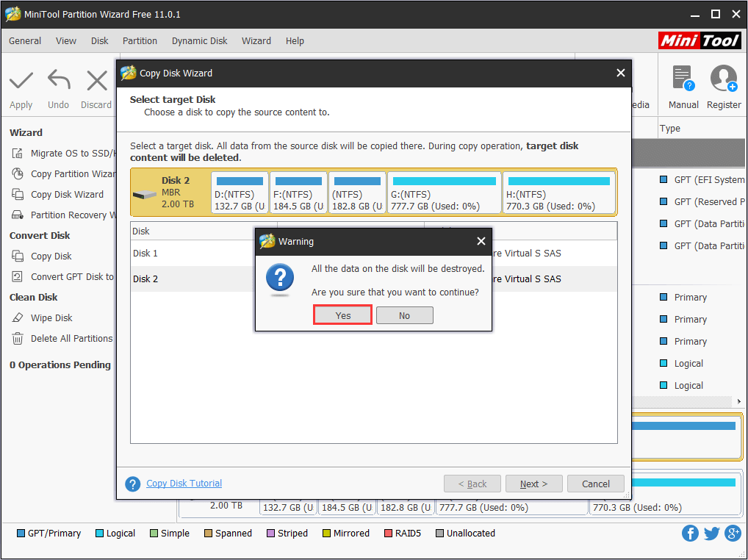Image resolution: width=748 pixels, height=560 pixels.
Task: Click the Disk column header in wizard list
Action: pos(204,231)
